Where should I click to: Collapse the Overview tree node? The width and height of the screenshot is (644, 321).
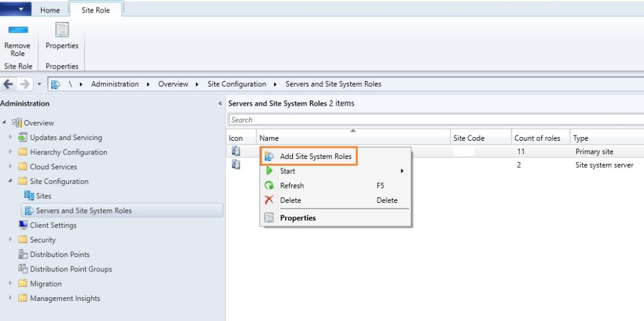point(4,122)
